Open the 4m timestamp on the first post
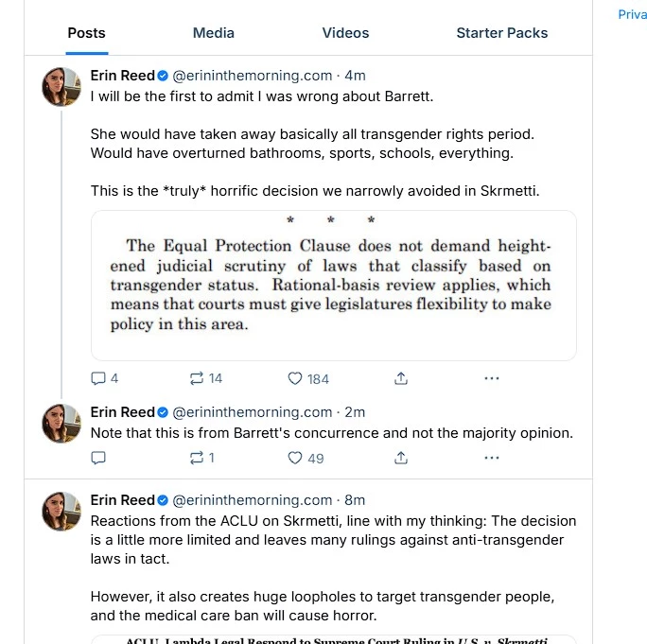The height and width of the screenshot is (644, 647). click(355, 76)
